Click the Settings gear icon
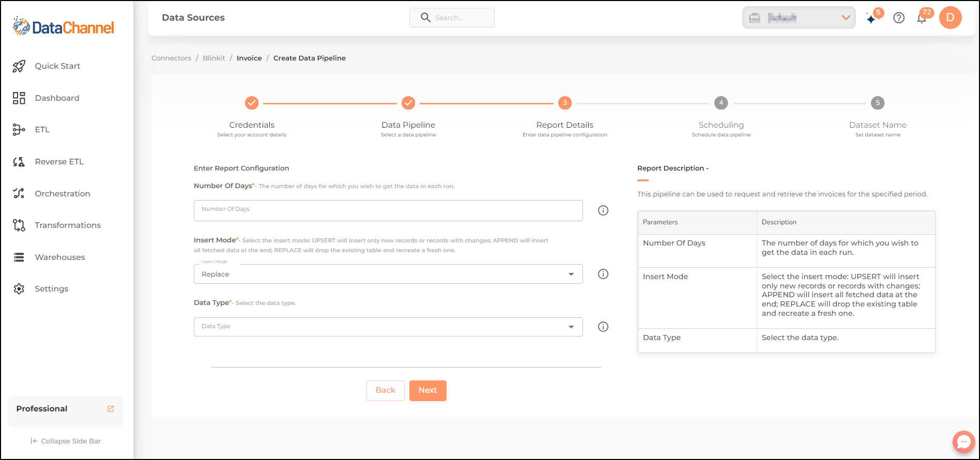The height and width of the screenshot is (460, 980). pos(19,289)
